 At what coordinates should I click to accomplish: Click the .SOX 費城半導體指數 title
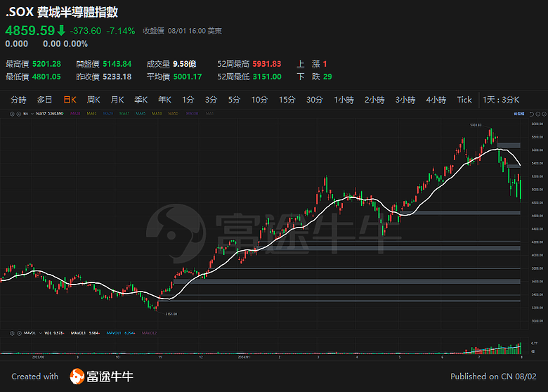62,12
